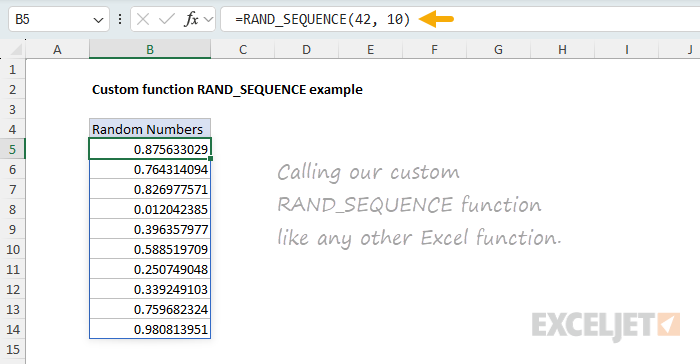Select column C header
This screenshot has height=364, width=700.
(x=243, y=50)
